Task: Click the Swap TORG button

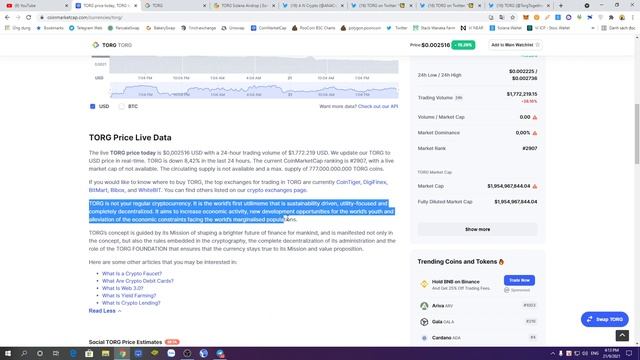Action: (x=604, y=320)
